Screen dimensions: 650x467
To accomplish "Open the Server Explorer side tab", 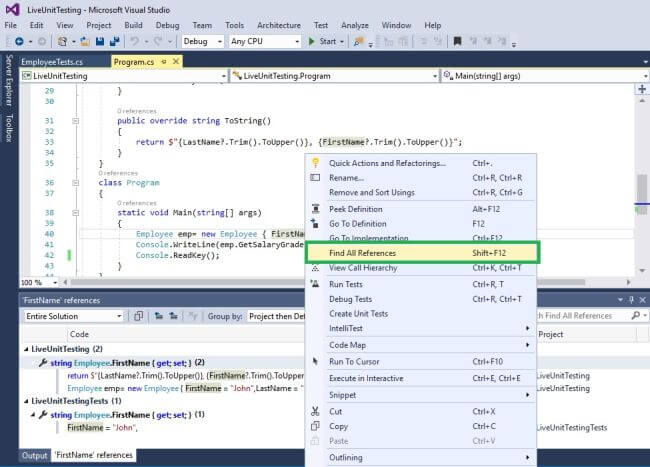I will (9, 80).
